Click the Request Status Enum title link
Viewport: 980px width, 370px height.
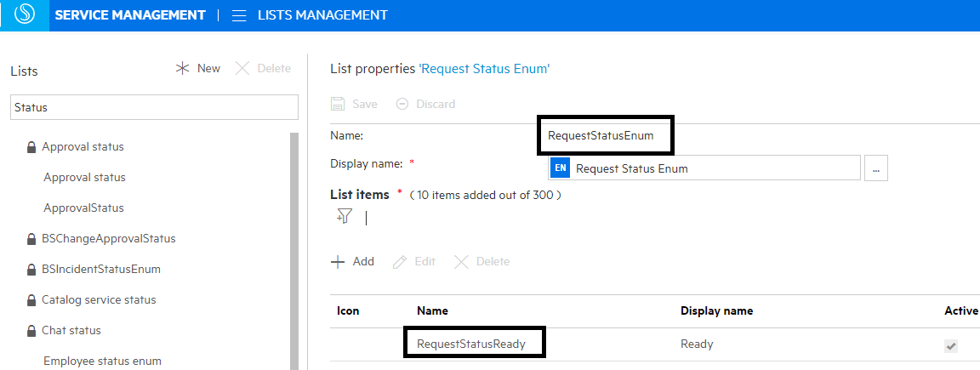click(484, 69)
